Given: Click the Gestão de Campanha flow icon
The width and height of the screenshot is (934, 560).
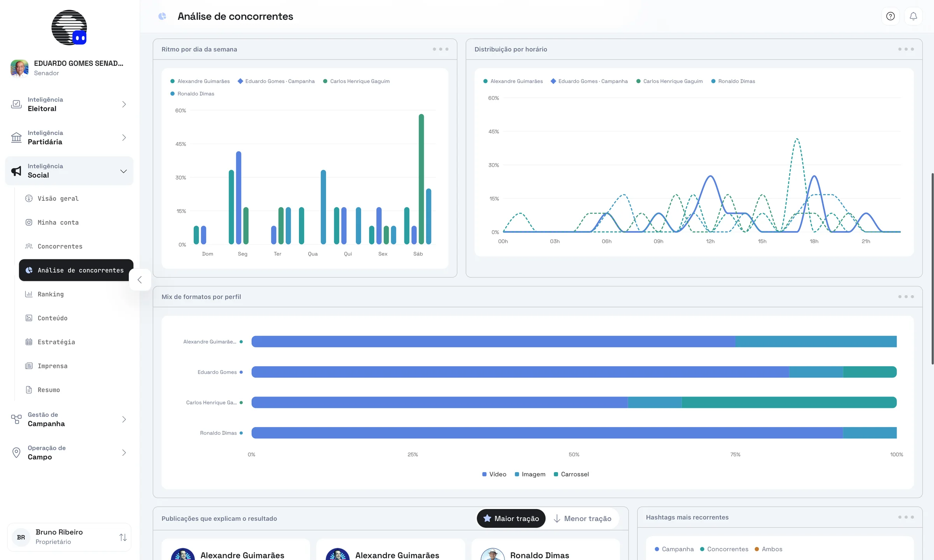Looking at the screenshot, I should [16, 419].
